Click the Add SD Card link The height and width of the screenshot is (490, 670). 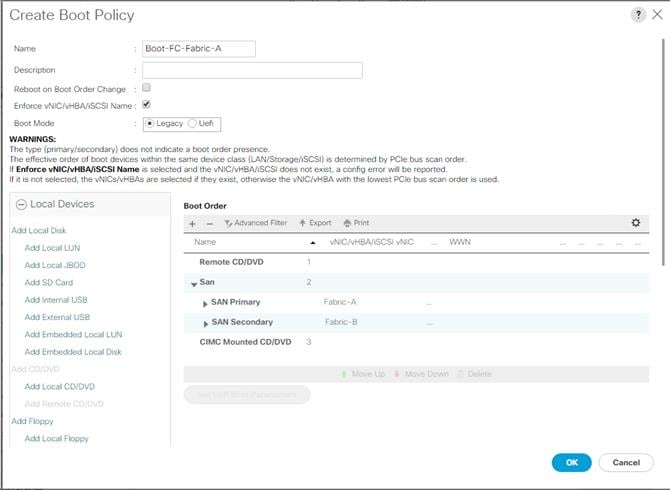(x=49, y=283)
